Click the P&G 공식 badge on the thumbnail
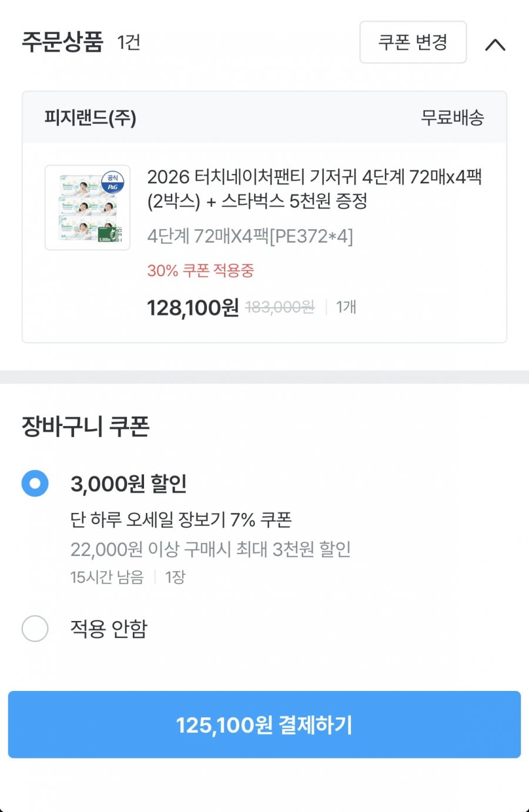The height and width of the screenshot is (812, 529). [112, 182]
